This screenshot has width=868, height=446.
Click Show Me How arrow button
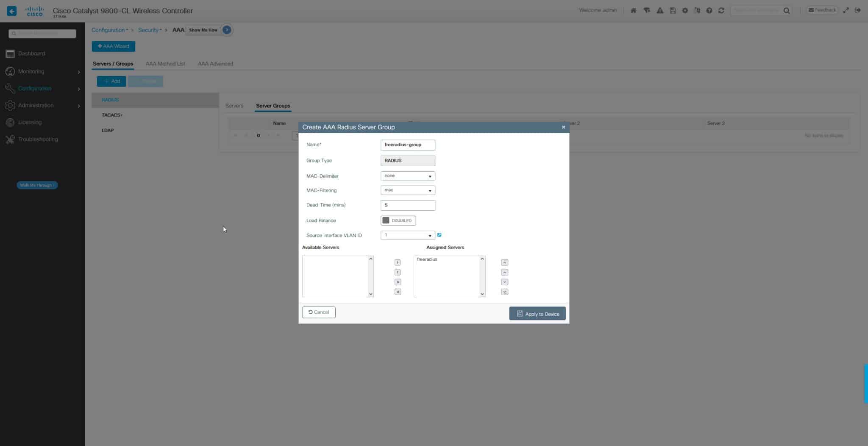pos(227,30)
